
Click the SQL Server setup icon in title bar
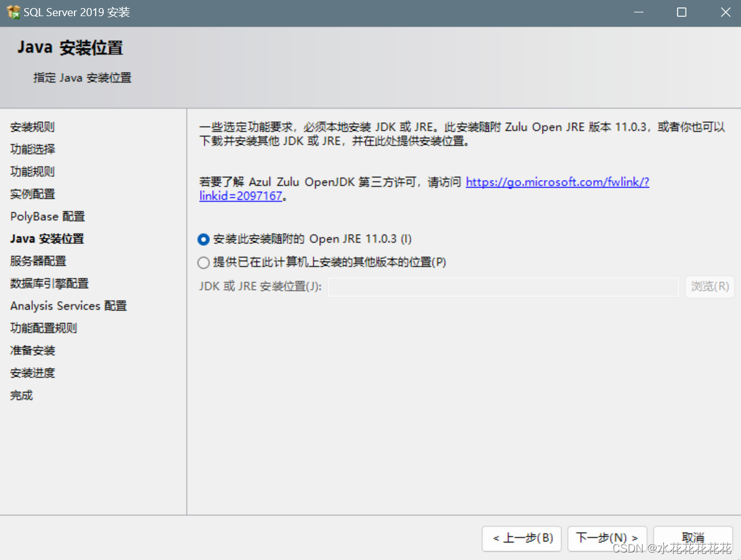[x=13, y=12]
